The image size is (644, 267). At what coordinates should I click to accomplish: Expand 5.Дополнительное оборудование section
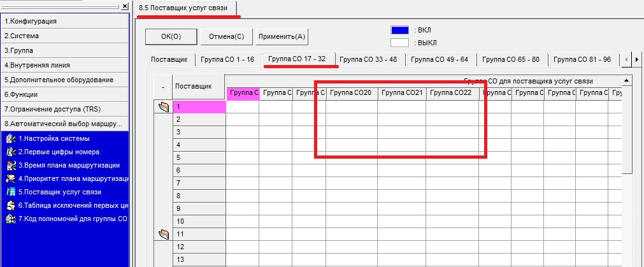pos(65,80)
